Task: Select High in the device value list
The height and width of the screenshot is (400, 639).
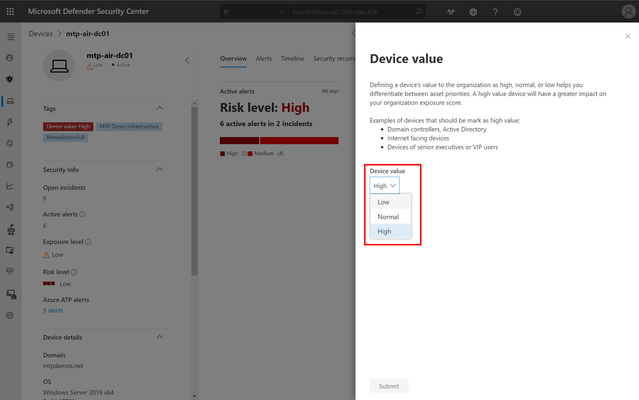Action: [390, 231]
